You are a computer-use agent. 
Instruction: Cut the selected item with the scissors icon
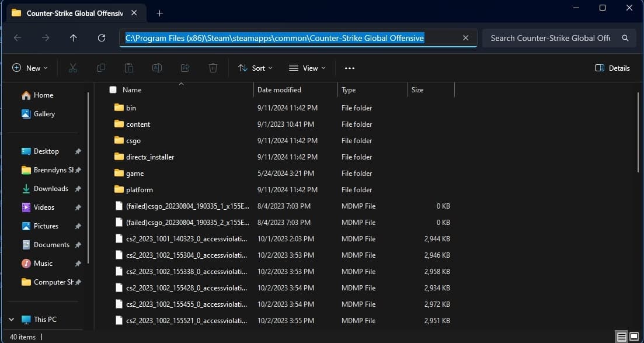(x=72, y=68)
